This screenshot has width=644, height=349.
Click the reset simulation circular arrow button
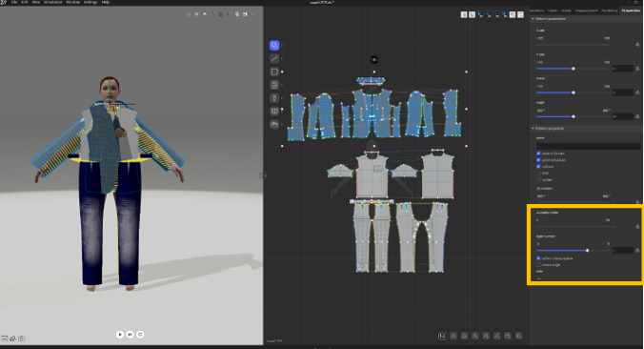pyautogui.click(x=140, y=335)
